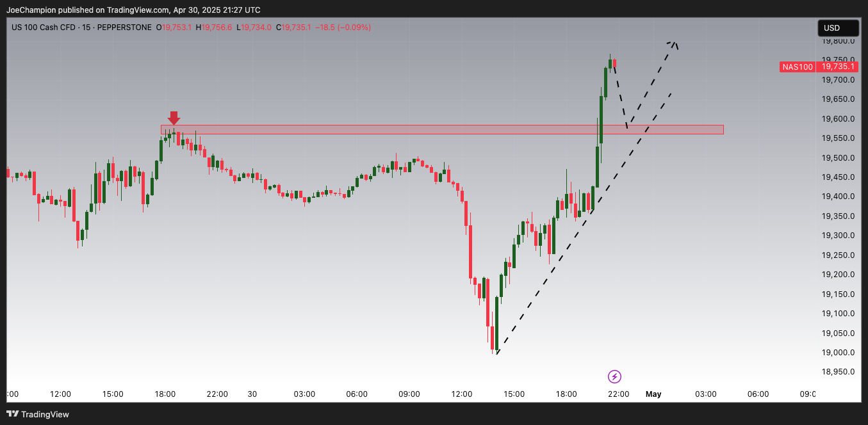Click the 19,000.0 price axis label

tap(838, 353)
